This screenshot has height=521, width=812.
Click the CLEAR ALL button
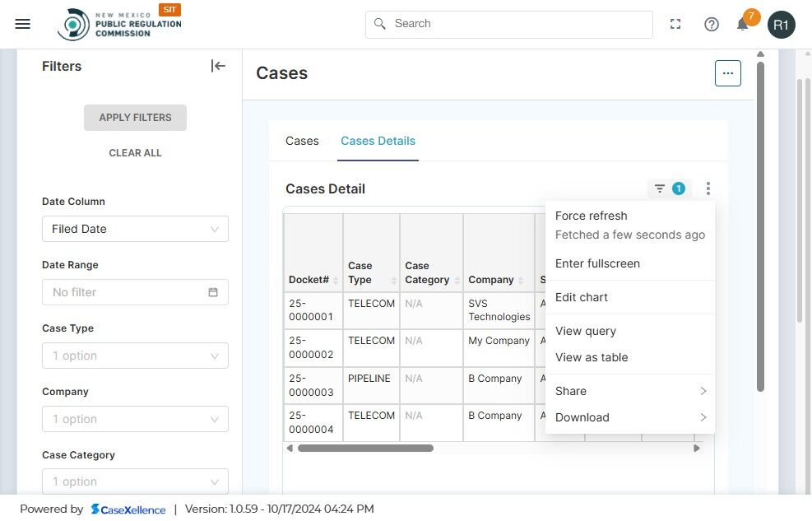click(135, 153)
